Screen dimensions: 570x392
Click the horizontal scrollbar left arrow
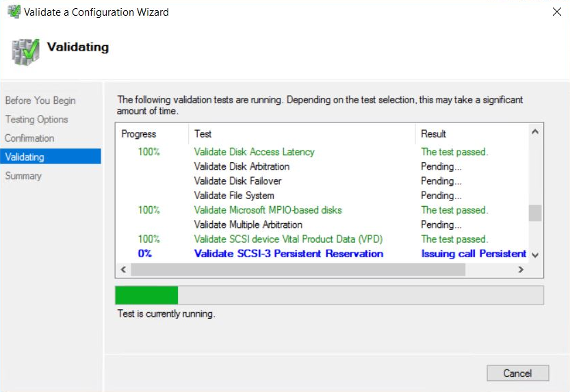[x=124, y=270]
